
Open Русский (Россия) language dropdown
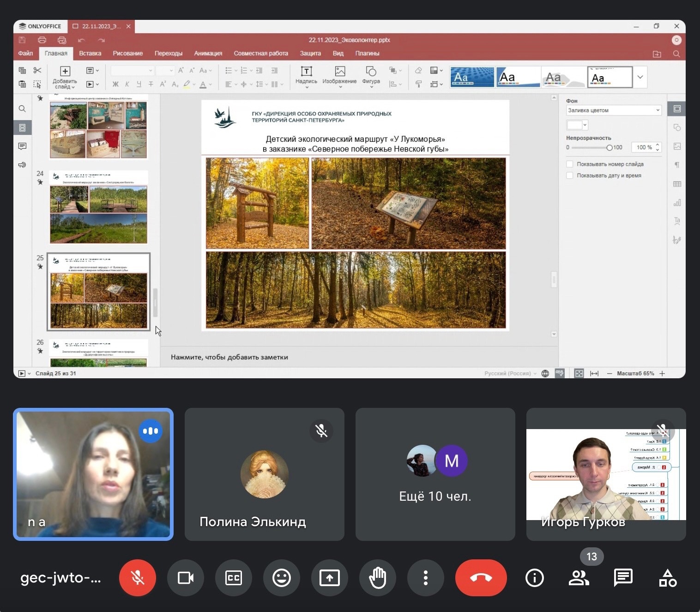(511, 373)
